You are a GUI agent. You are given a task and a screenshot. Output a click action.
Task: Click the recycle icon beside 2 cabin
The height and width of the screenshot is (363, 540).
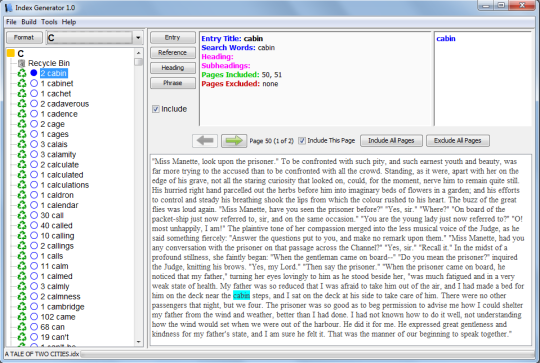(22, 73)
